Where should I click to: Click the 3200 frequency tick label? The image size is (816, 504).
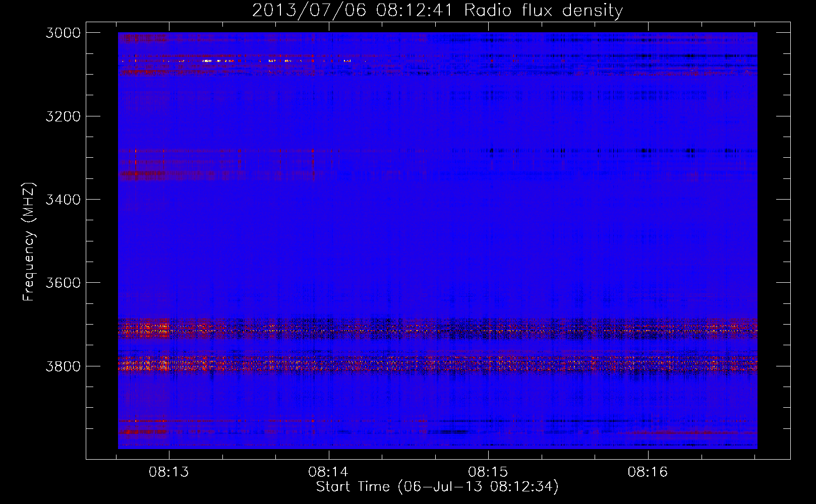click(63, 116)
